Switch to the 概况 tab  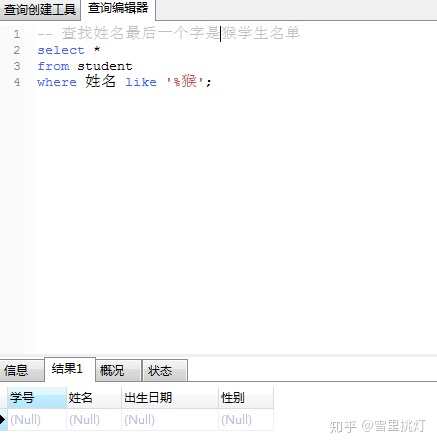click(x=118, y=370)
